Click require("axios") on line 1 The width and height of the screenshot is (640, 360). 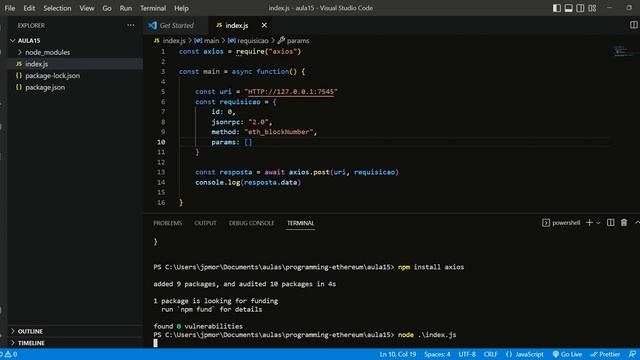tap(268, 51)
